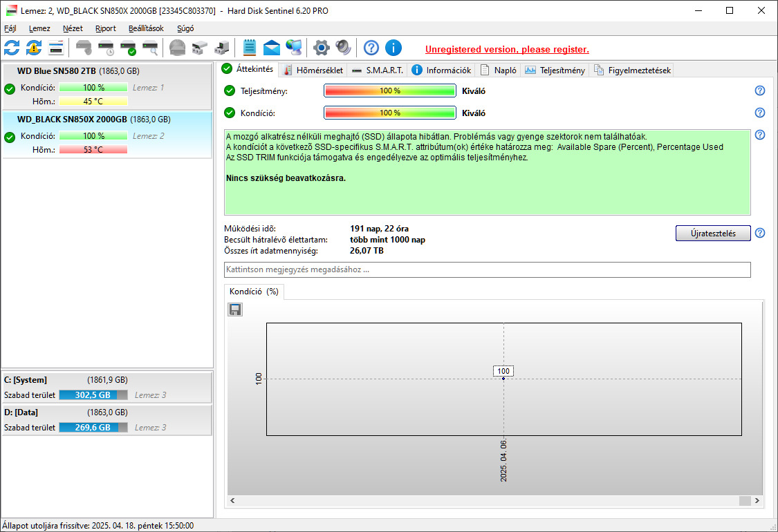Click the status bar last refreshed text
This screenshot has width=778, height=532.
pyautogui.click(x=98, y=526)
